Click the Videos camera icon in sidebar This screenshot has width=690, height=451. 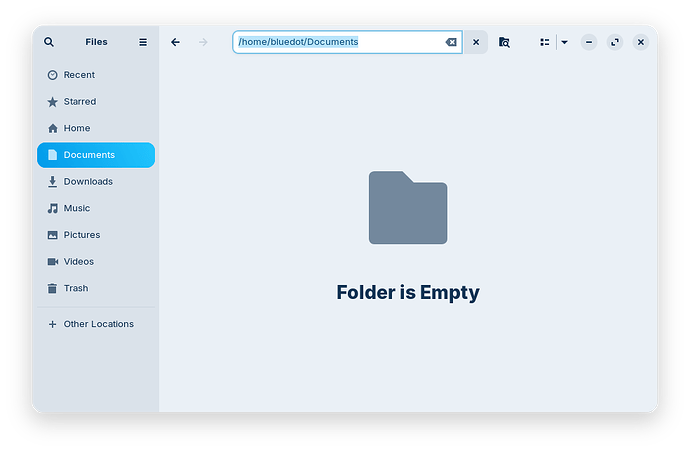(53, 262)
